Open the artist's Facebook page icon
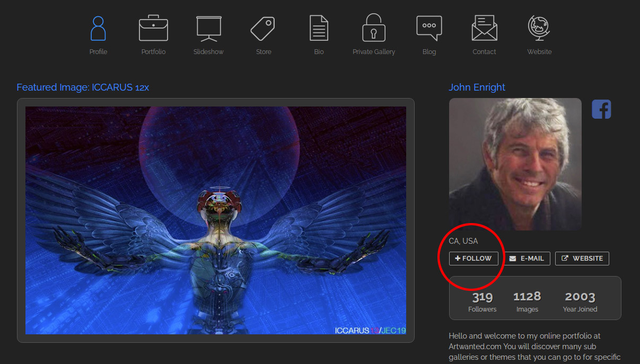 point(601,109)
